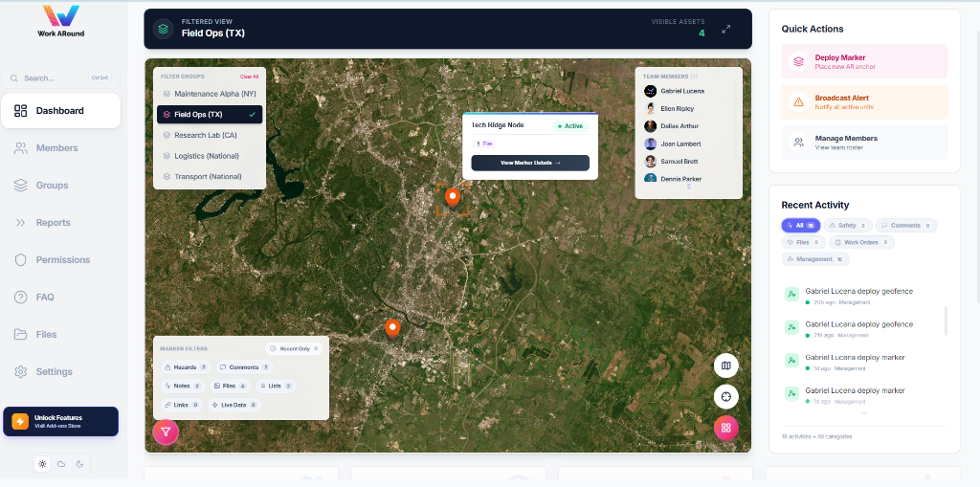Image resolution: width=980 pixels, height=487 pixels.
Task: Select the Work Orders activity tab
Action: [862, 242]
